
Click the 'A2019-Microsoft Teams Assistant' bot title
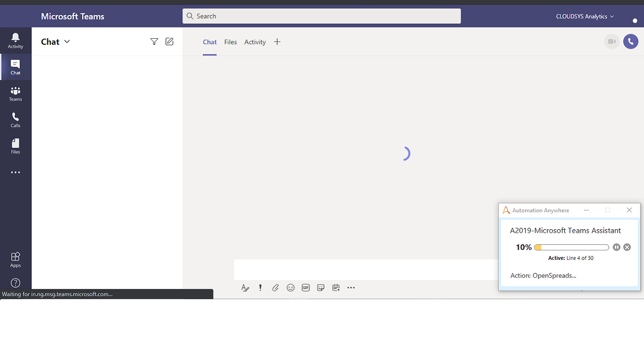[x=566, y=230]
